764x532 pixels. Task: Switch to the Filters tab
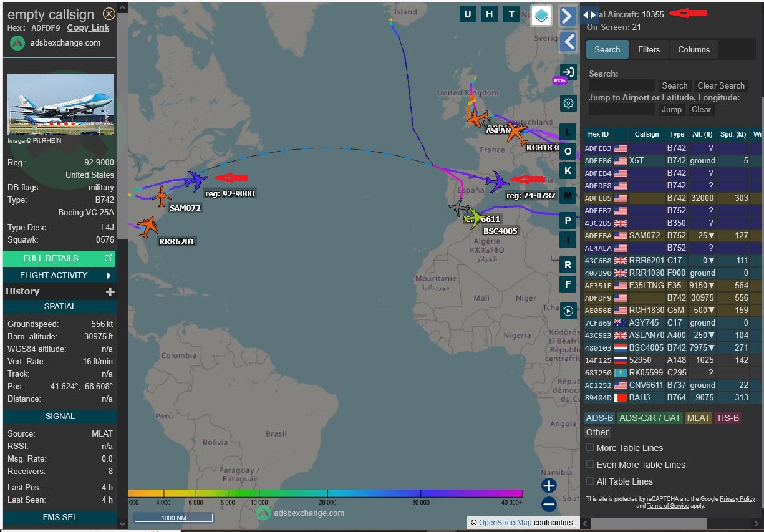tap(649, 49)
